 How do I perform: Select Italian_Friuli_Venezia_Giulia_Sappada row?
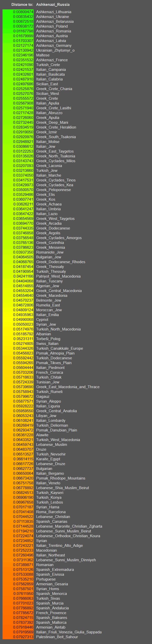(69, 632)
